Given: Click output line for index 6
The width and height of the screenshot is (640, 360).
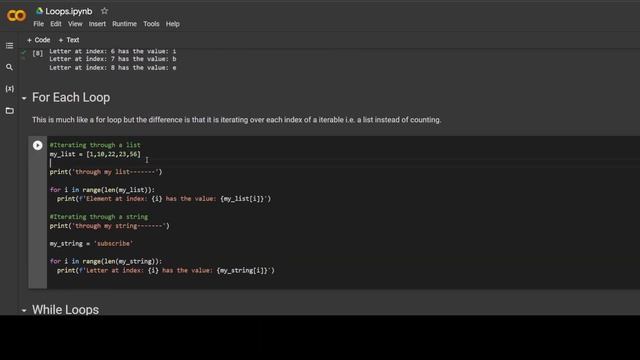Looking at the screenshot, I should pos(113,51).
